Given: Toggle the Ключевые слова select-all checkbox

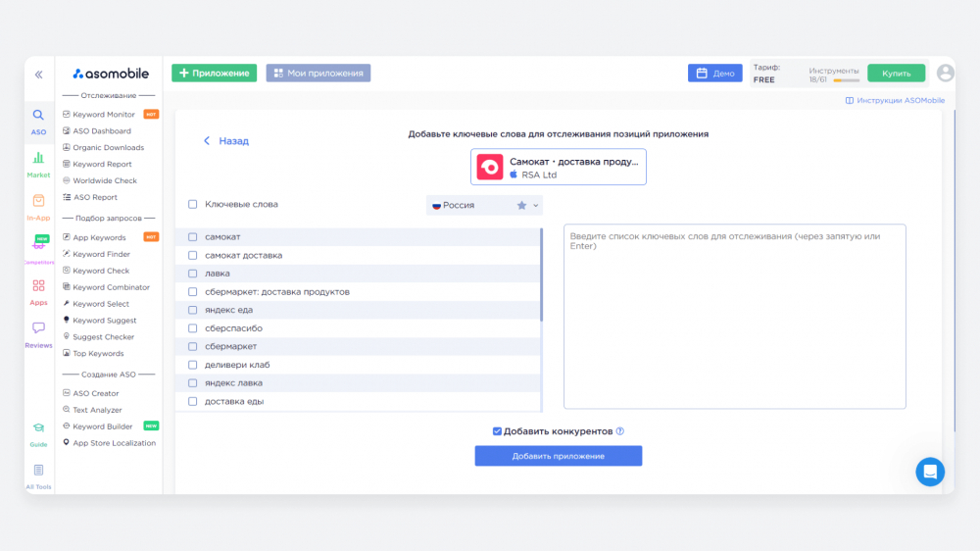Looking at the screenshot, I should (192, 205).
